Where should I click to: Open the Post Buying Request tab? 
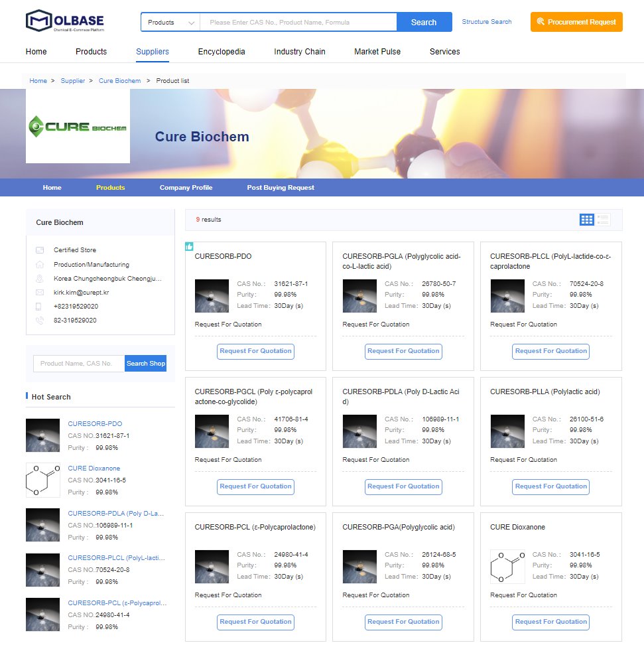pos(281,188)
